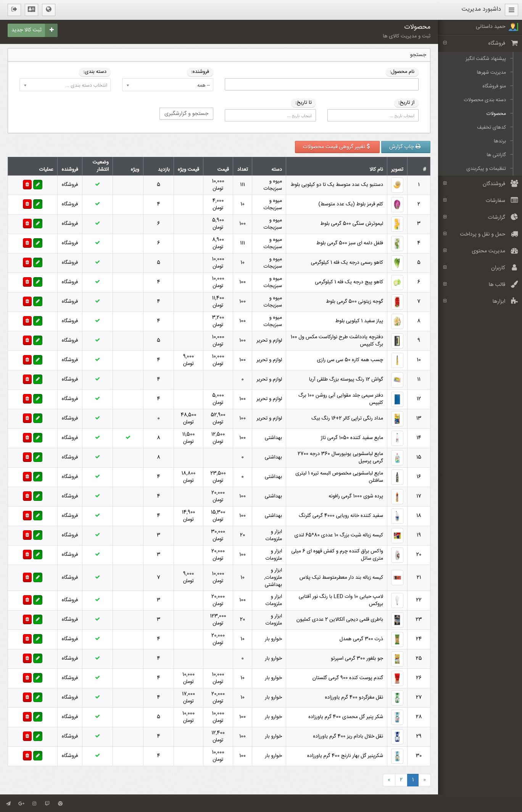Click the چاپ گزارش print button
The image size is (522, 812).
(x=405, y=147)
